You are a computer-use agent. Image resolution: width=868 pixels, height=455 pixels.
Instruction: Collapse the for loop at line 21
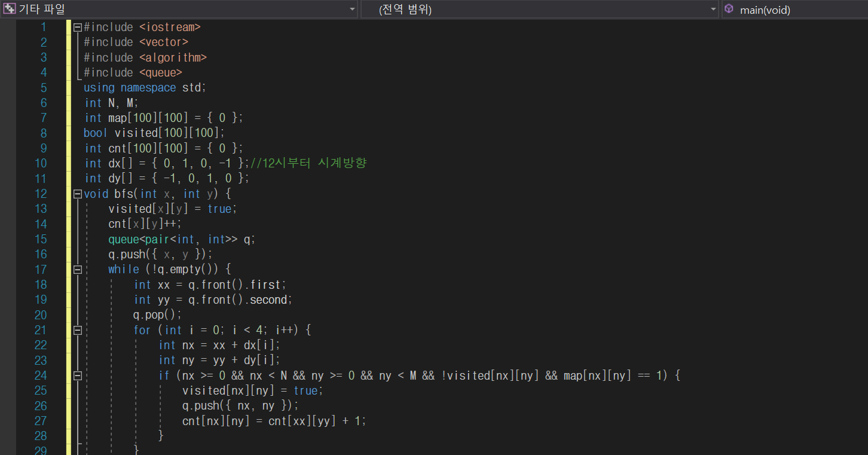[x=77, y=330]
